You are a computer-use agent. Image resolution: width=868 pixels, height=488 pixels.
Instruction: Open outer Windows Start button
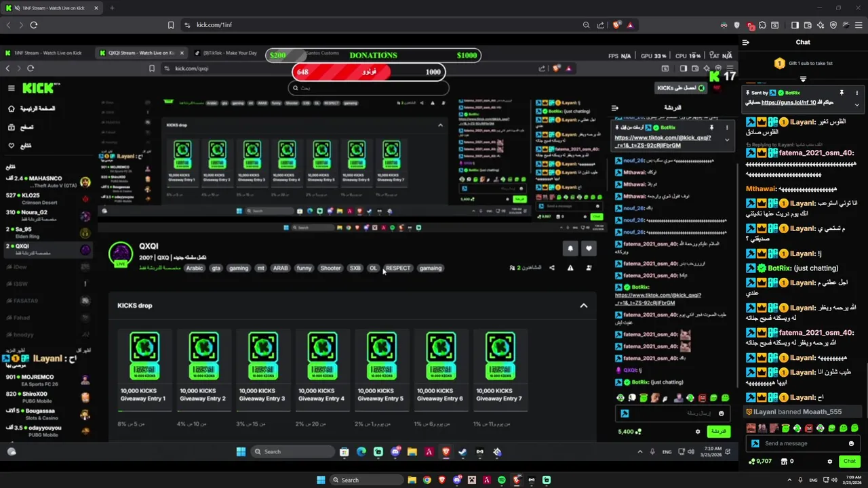[320, 480]
